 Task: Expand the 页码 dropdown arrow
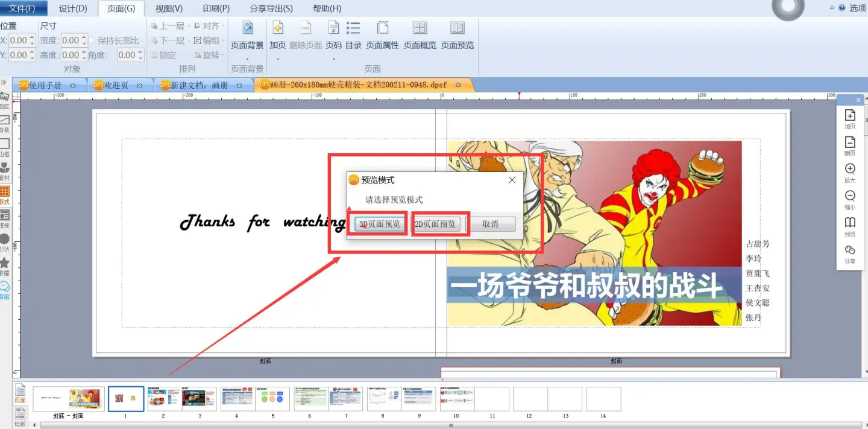point(333,59)
